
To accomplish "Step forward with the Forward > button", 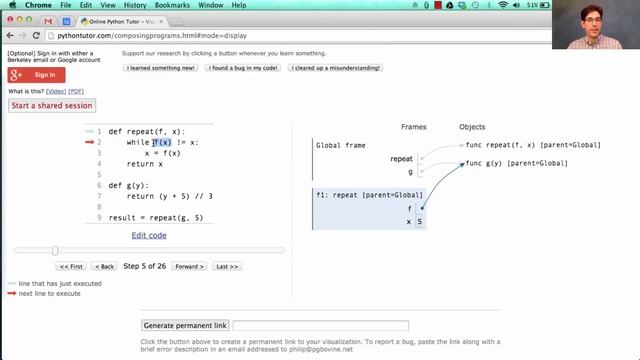I will tap(189, 267).
